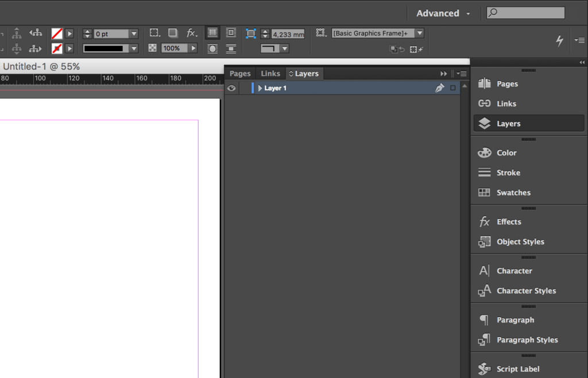Screen dimensions: 588x378
Task: Collapse the Layers panel to icons
Action: 444,74
